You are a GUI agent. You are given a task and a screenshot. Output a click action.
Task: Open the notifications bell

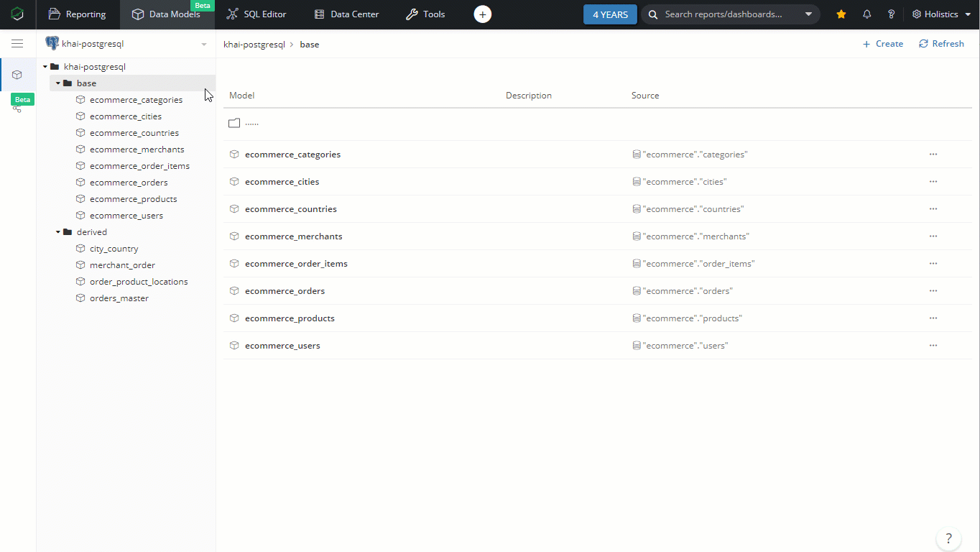[867, 14]
